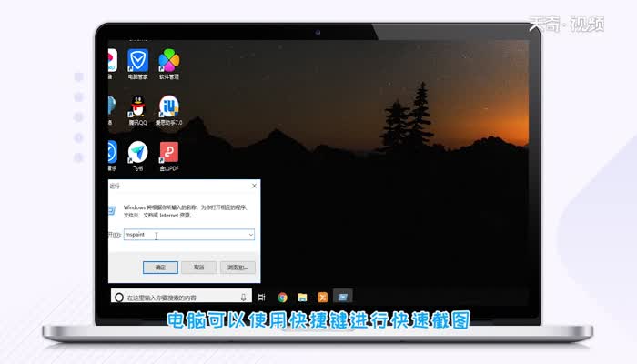The height and width of the screenshot is (364, 637).
Task: Expand the Run command history dropdown
Action: click(250, 235)
